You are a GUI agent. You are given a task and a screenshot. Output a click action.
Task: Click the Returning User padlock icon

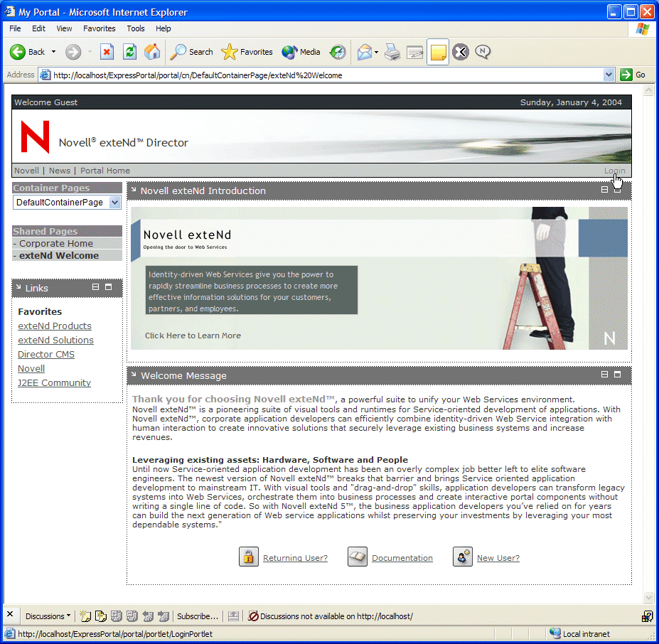[x=248, y=557]
